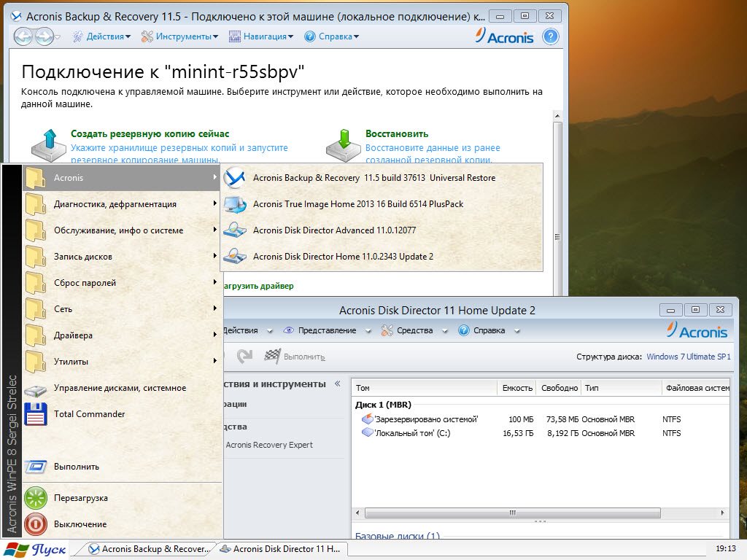Open the Acronis folder in Start menu
Viewport: 747px width, 560px height.
click(x=122, y=178)
